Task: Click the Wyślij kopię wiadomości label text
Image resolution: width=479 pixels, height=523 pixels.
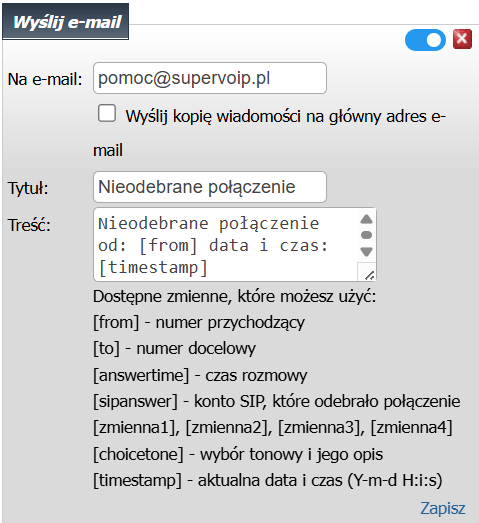Action: tap(269, 133)
